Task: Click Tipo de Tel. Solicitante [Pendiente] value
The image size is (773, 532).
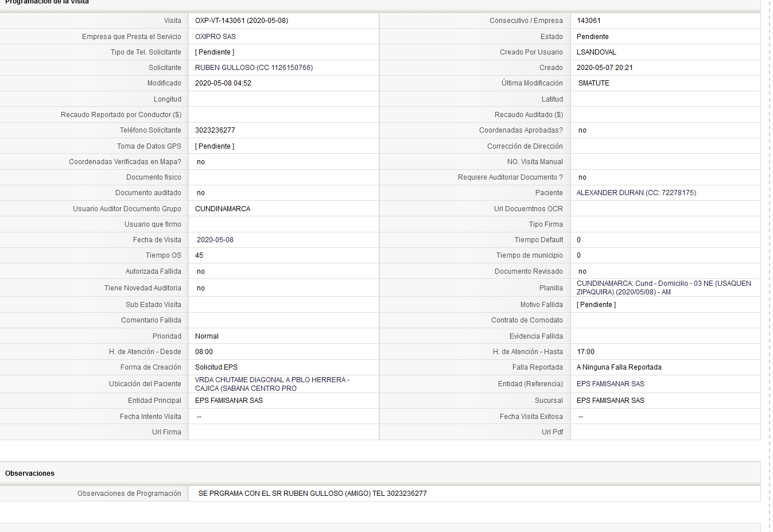Action: [215, 52]
